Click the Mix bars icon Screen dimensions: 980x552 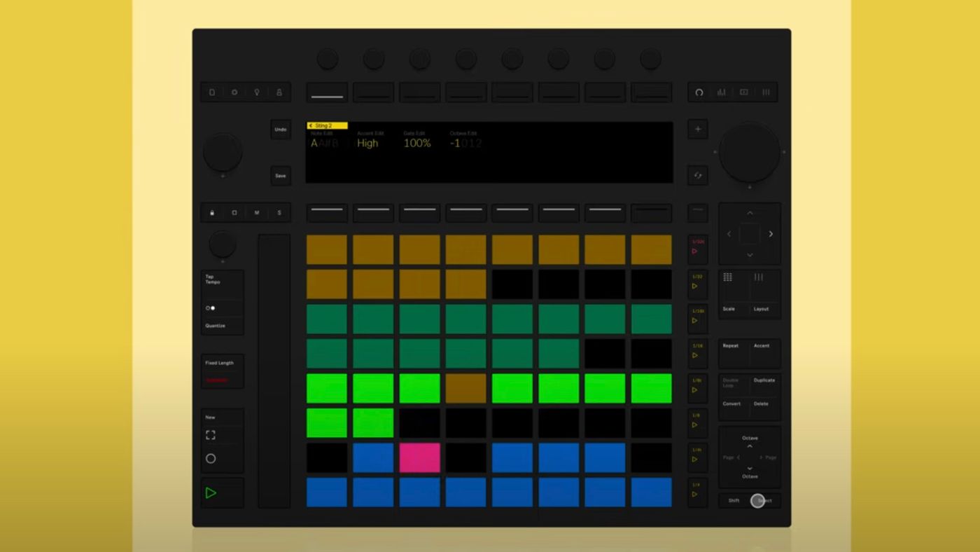tap(721, 92)
